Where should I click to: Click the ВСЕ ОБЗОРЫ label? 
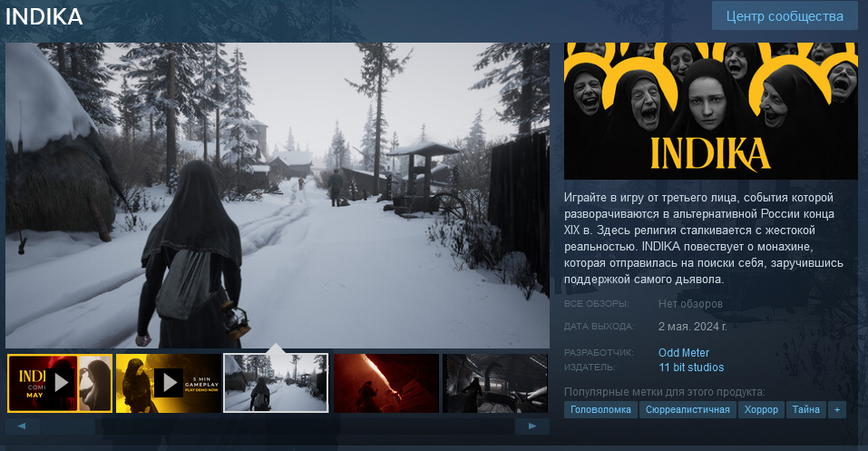coord(596,304)
